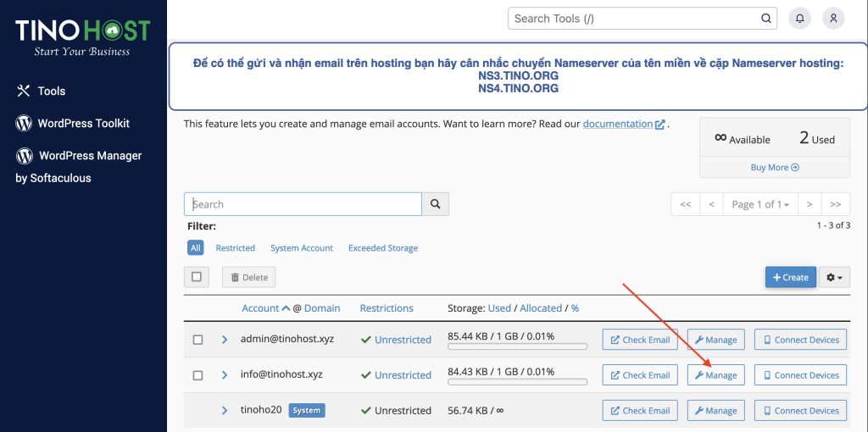The width and height of the screenshot is (868, 432).
Task: Click the Tools wrench icon in sidebar
Action: click(x=23, y=91)
